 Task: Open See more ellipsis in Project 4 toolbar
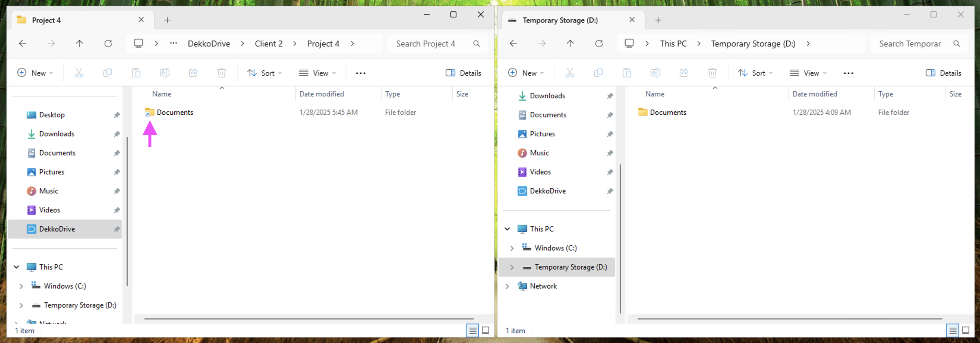pos(360,73)
